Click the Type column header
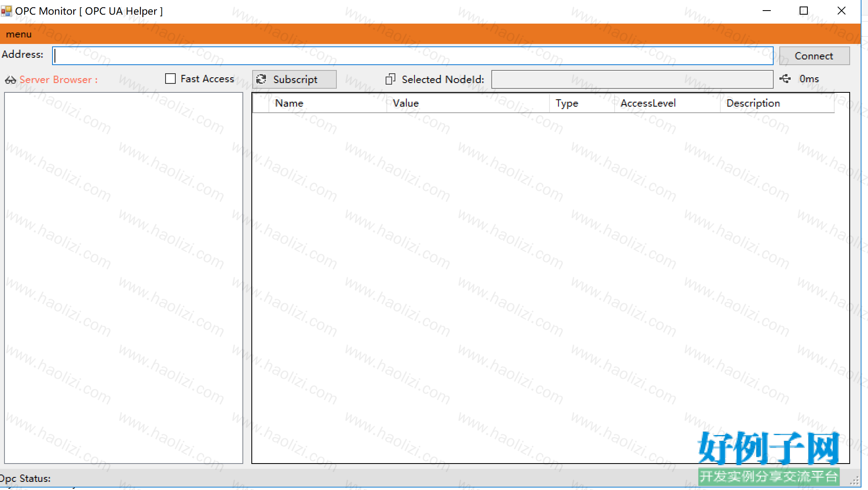This screenshot has height=490, width=868. point(582,103)
